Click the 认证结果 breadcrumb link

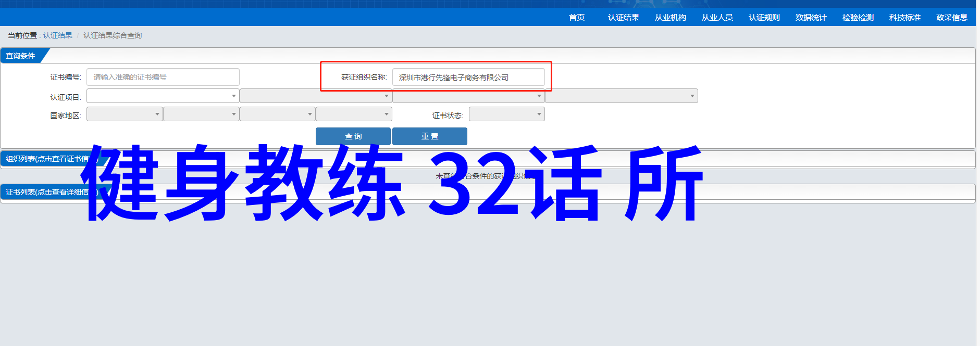[57, 35]
